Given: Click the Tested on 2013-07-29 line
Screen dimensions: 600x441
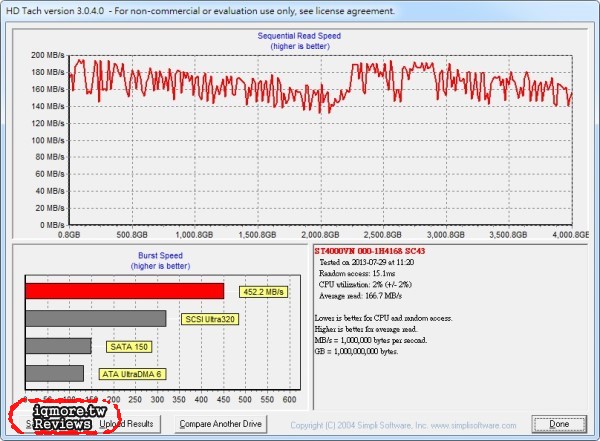Looking at the screenshot, I should [x=366, y=262].
